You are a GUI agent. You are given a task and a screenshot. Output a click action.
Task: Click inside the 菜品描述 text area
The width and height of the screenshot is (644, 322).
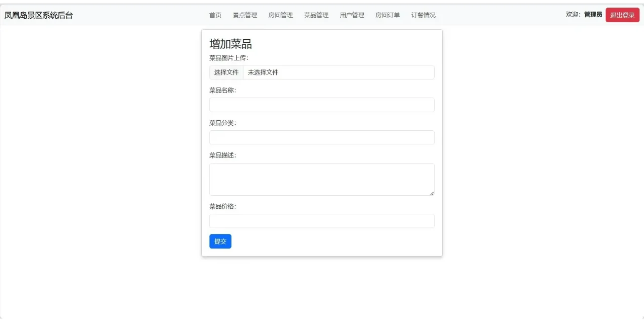321,179
